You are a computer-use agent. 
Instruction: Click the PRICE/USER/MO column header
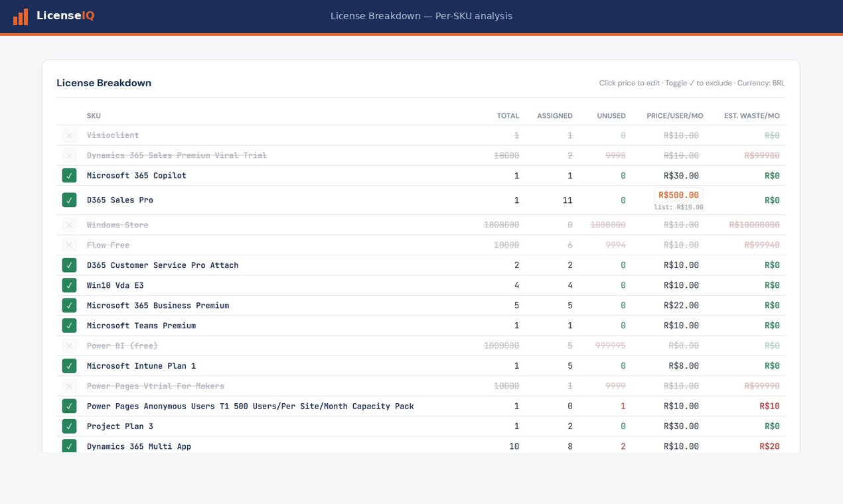(x=675, y=115)
